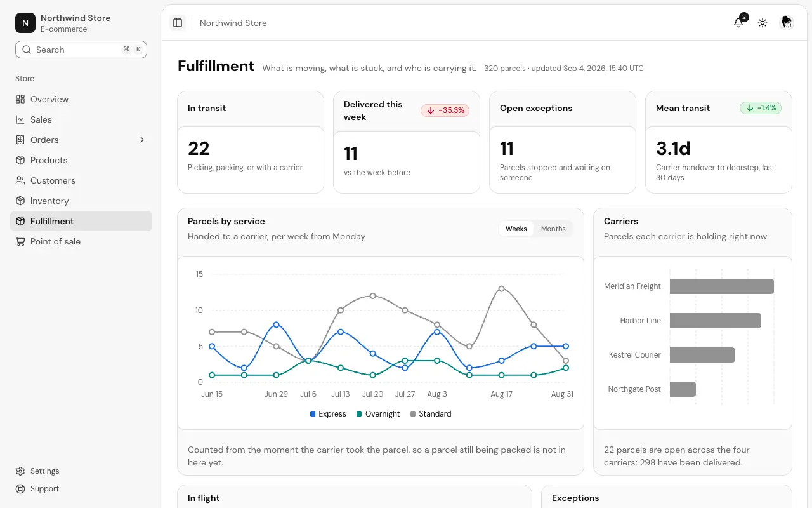Viewport: 812px width, 508px height.
Task: Click the Standard peak point at Aug 17
Action: [501, 288]
